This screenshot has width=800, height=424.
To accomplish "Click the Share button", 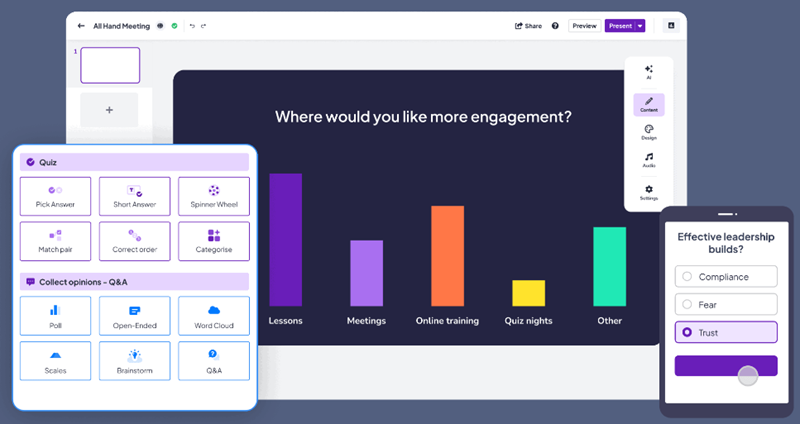I will coord(528,26).
